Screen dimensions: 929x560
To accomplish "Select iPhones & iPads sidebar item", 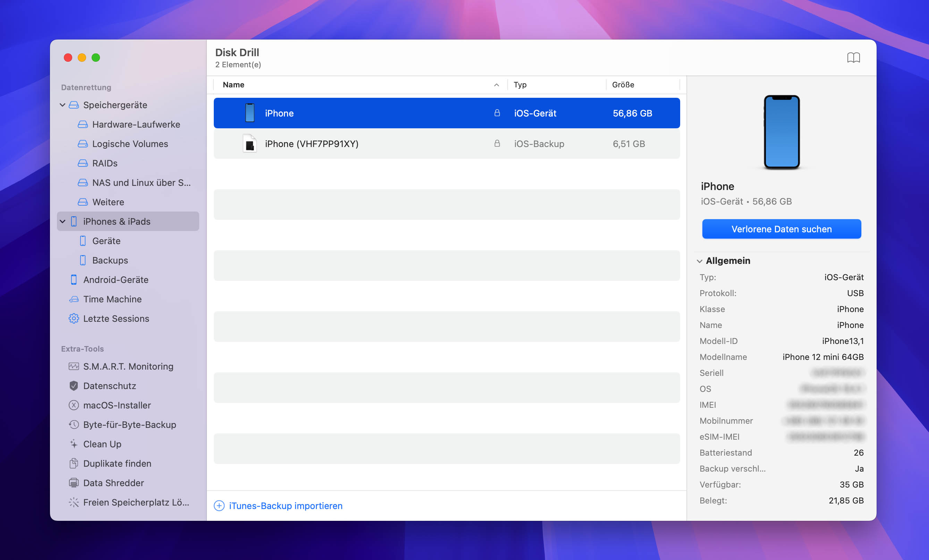I will coord(128,222).
